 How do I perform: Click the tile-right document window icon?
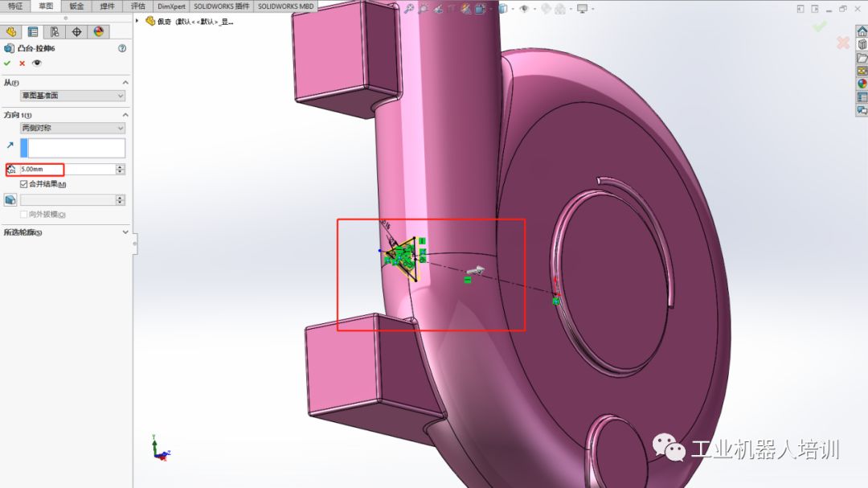(x=814, y=9)
